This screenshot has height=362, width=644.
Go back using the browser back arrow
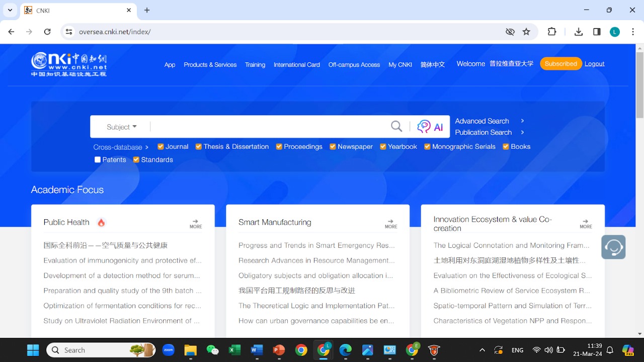(x=12, y=32)
